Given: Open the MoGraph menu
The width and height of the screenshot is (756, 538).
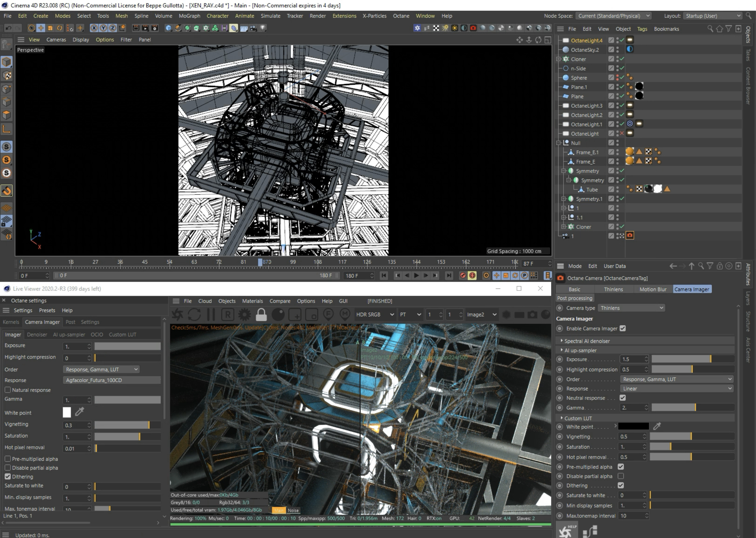Looking at the screenshot, I should (x=189, y=16).
